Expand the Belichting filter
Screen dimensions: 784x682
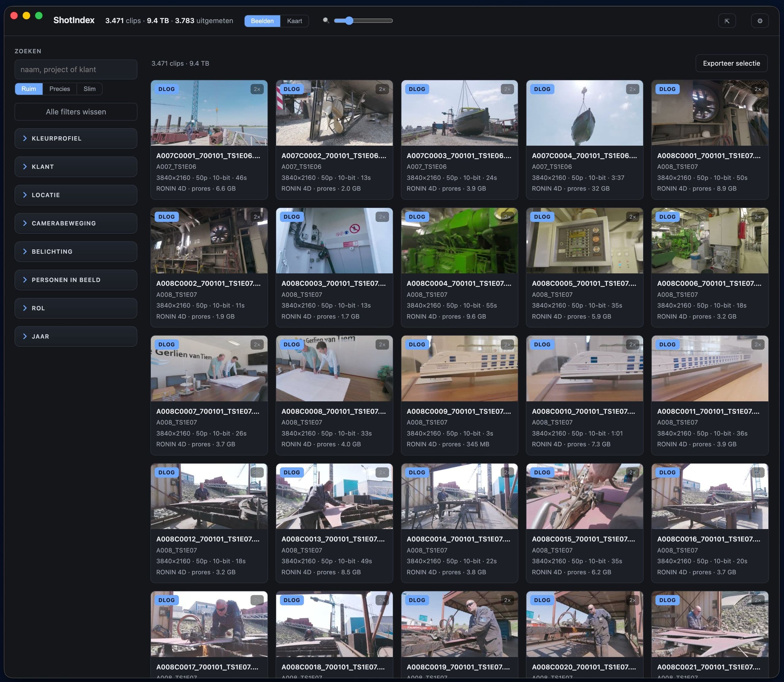[x=76, y=251]
